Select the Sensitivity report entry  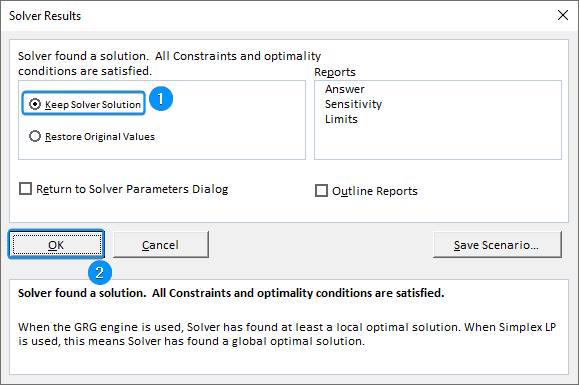tap(353, 104)
